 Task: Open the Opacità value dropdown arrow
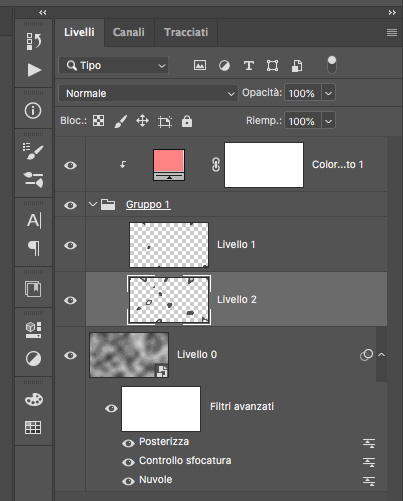pos(328,93)
